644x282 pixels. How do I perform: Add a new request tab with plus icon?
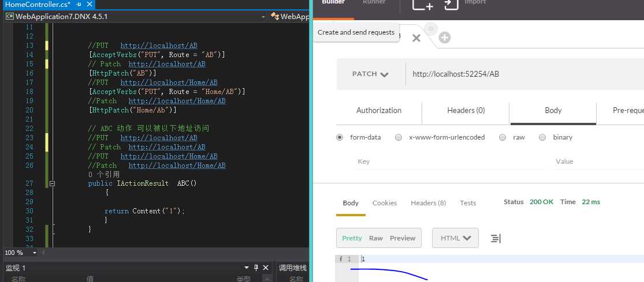444,37
